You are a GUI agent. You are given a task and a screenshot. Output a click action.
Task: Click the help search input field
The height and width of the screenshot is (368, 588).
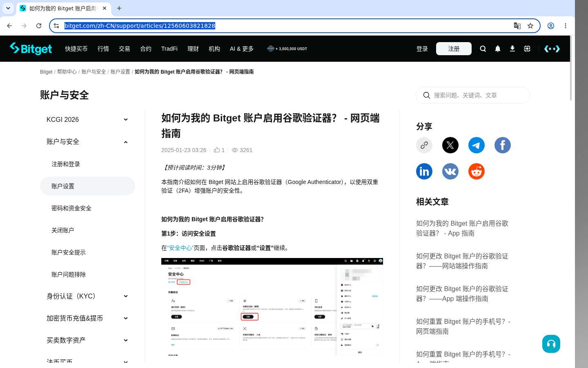point(473,95)
